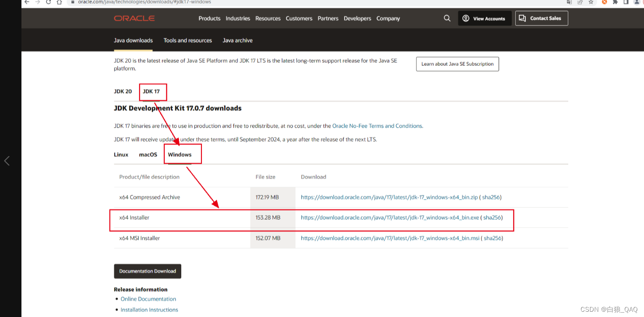644x317 pixels.
Task: Toggle the browser side panel icon
Action: click(626, 2)
